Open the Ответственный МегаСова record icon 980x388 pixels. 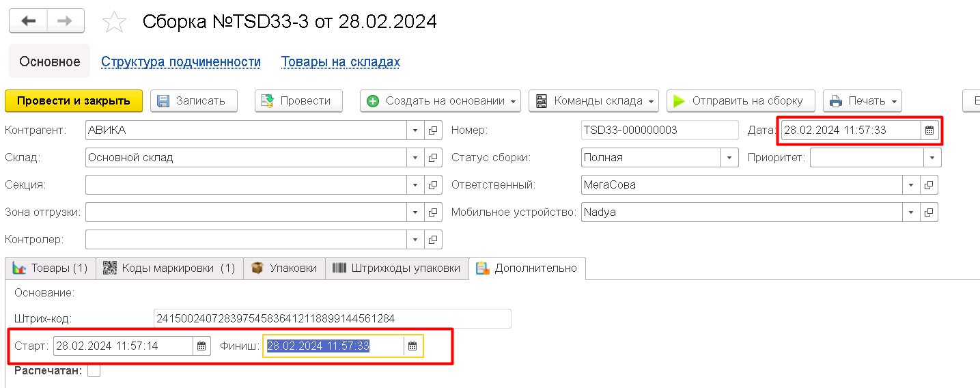[929, 185]
